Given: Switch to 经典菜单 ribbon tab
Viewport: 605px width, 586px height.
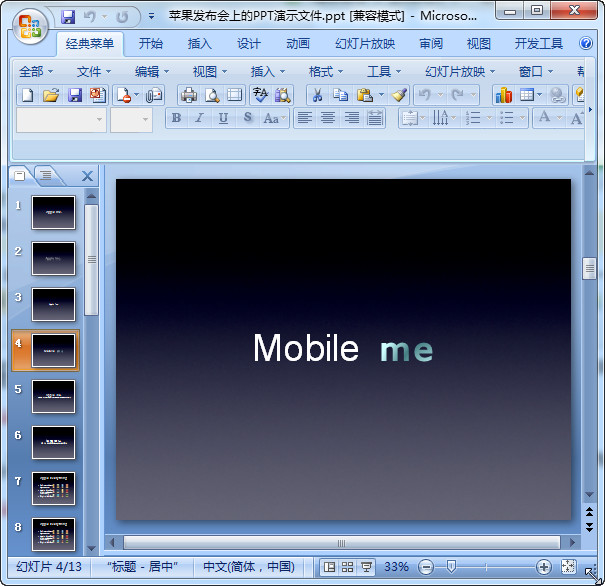Looking at the screenshot, I should tap(90, 44).
